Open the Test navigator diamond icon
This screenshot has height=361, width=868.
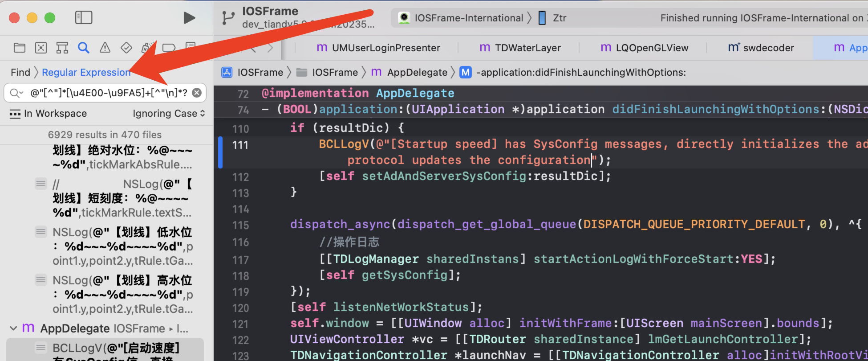point(126,48)
